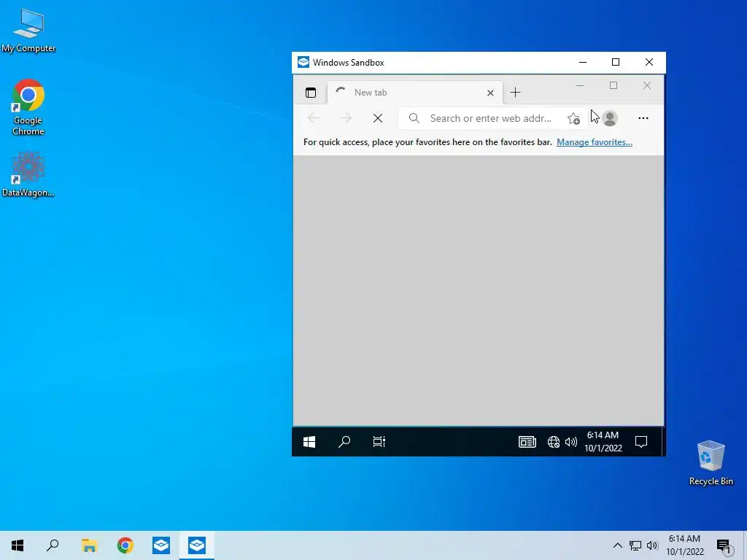Image resolution: width=747 pixels, height=560 pixels.
Task: Open the DataWagon desktop shortcut
Action: point(28,174)
